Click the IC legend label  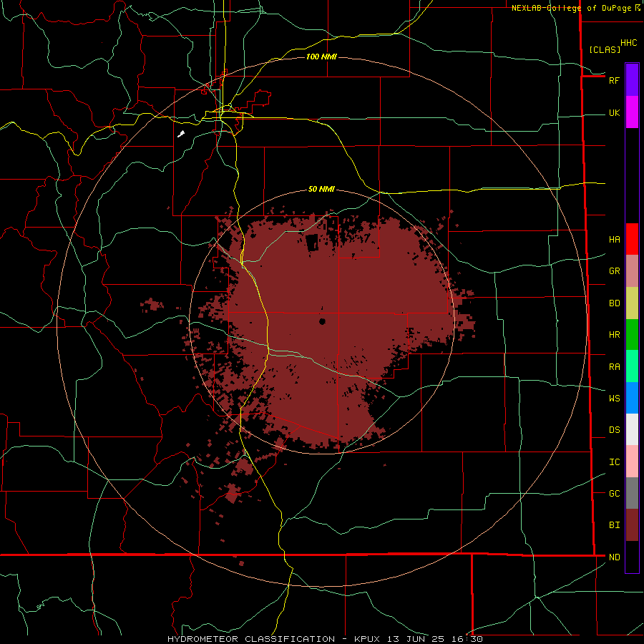pyautogui.click(x=614, y=462)
